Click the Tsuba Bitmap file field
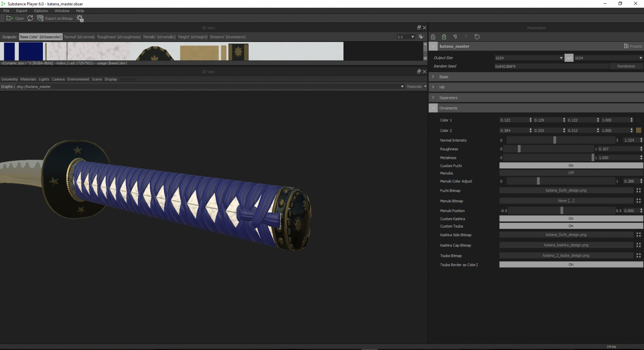Viewport: 644px width, 350px height. pyautogui.click(x=566, y=256)
